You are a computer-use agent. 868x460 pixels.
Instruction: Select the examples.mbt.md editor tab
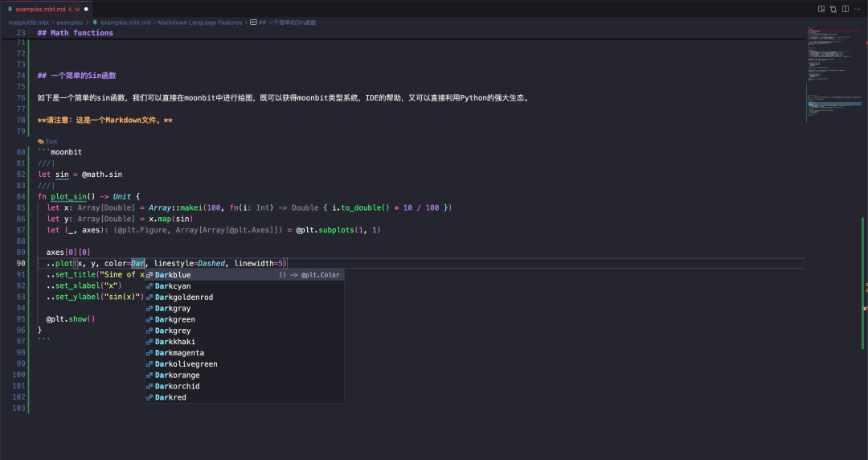[x=47, y=10]
